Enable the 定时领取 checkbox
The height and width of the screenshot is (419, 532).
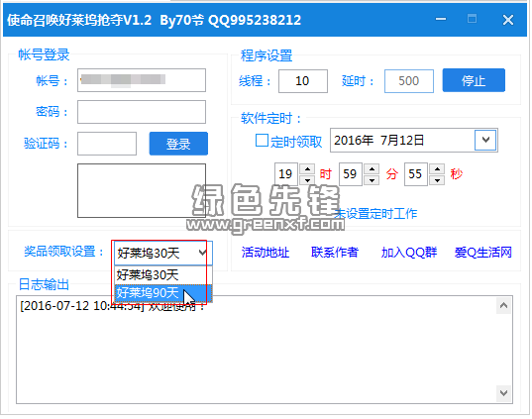[262, 141]
